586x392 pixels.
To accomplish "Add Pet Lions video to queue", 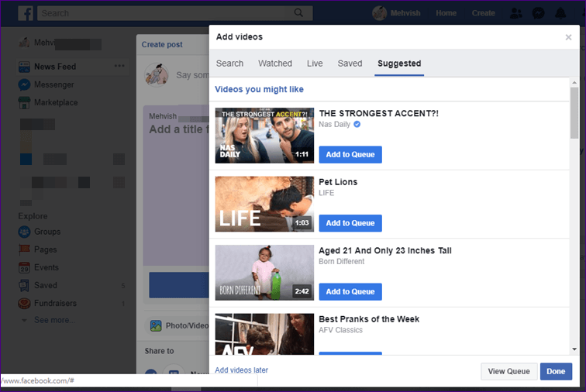I will click(350, 223).
